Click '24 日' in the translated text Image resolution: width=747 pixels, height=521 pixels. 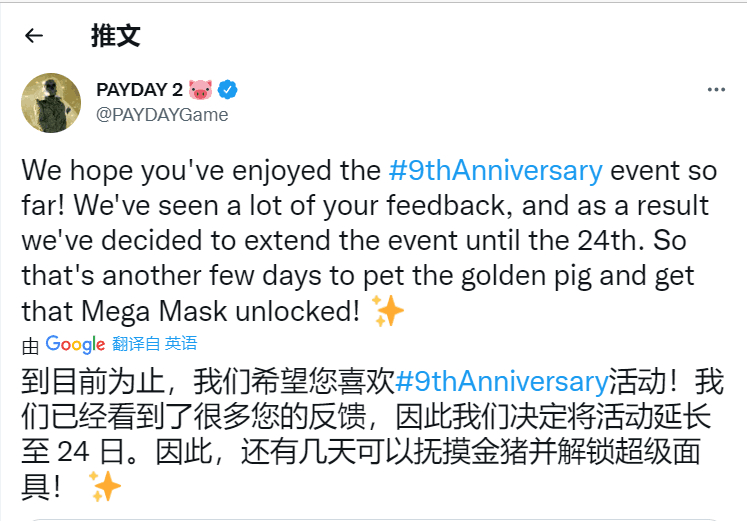(91, 451)
